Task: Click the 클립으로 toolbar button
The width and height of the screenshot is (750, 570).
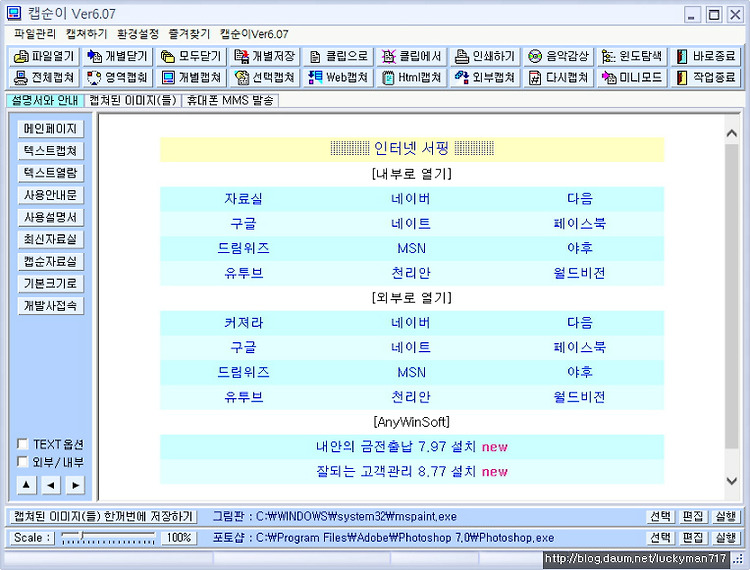Action: click(x=339, y=56)
